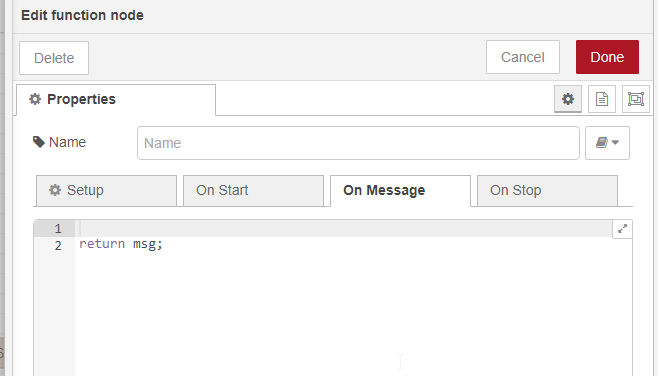The image size is (658, 376).
Task: Open node description document icon
Action: 602,99
